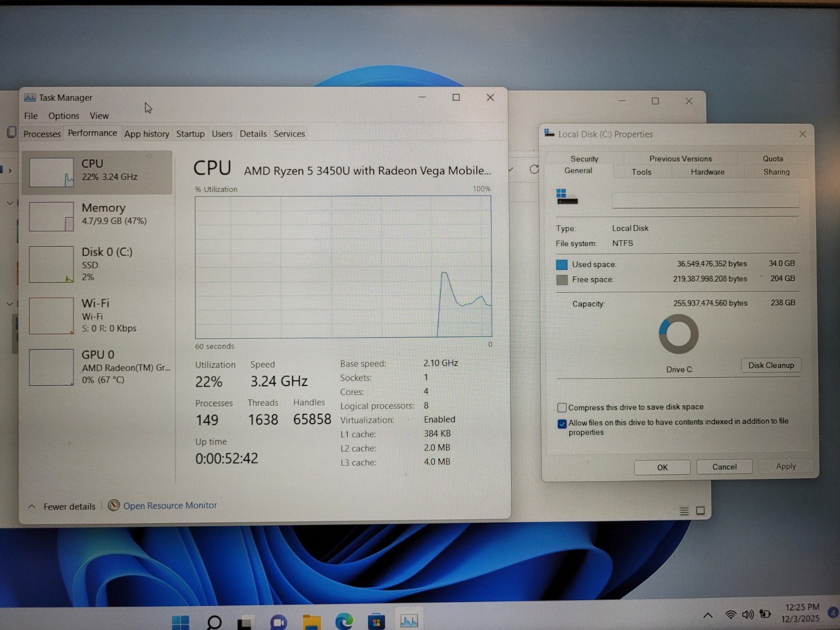Click the CPU utilization graph area
Screen dimensions: 840x630
343,267
